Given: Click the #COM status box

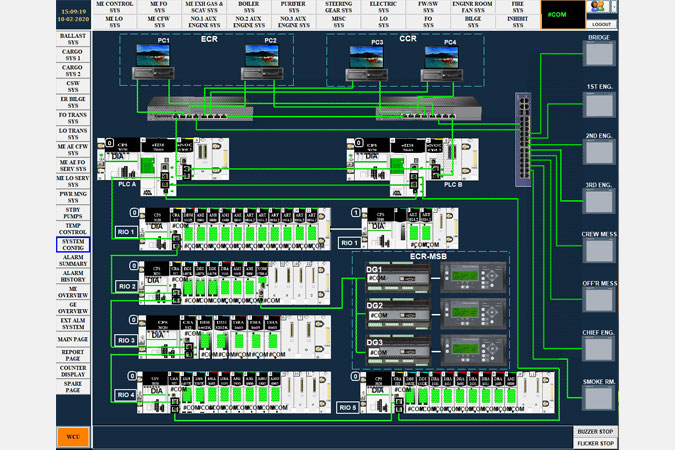Looking at the screenshot, I should [562, 15].
